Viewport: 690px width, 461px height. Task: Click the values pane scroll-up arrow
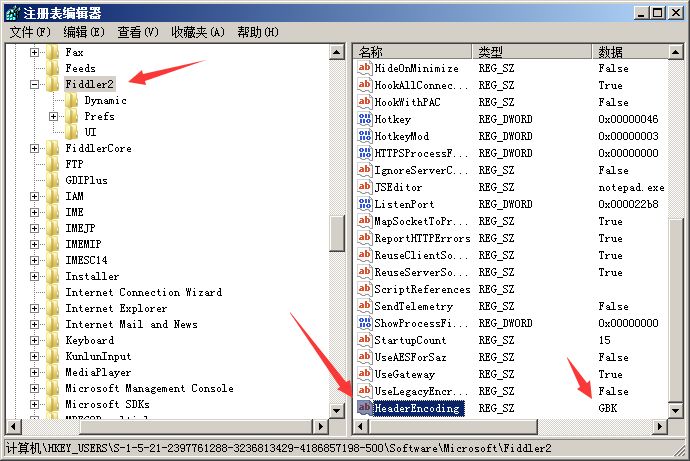(677, 51)
